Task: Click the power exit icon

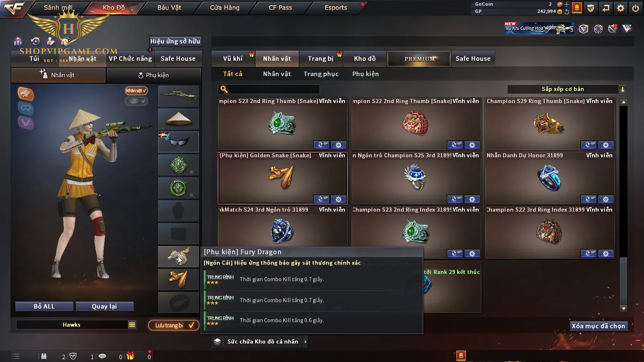Action: tap(636, 8)
